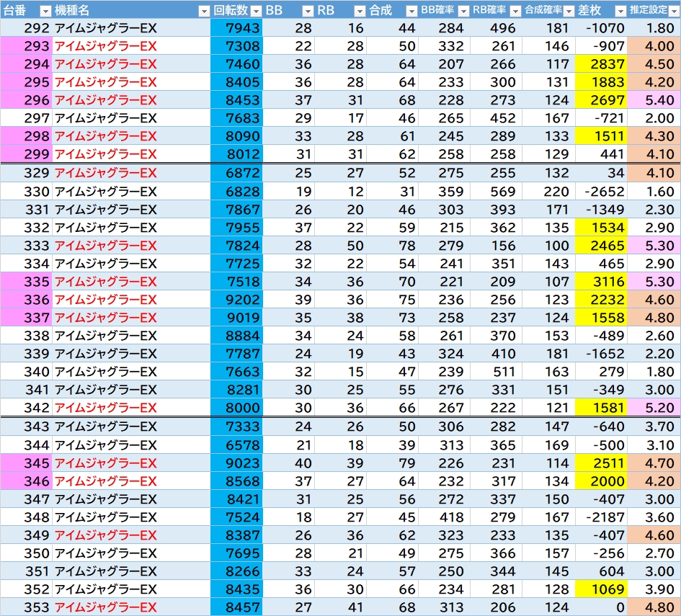681x616 pixels.
Task: Select difference cell -2187
Action: (601, 517)
